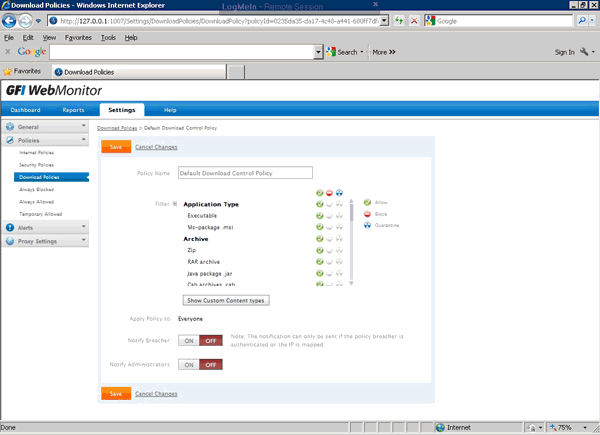The height and width of the screenshot is (435, 600).
Task: Click the search magnifier icon in the browser search box
Action: coord(582,21)
